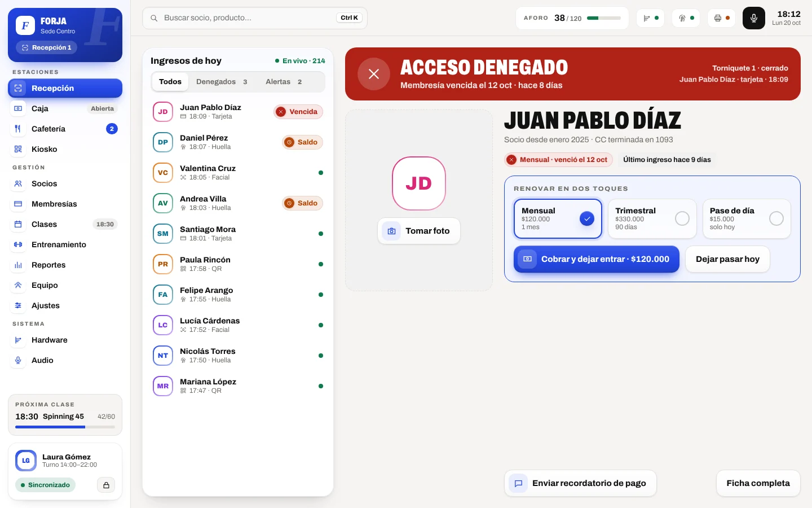812x508 pixels.
Task: Open Cafetería station with 2 badge
Action: tap(65, 129)
